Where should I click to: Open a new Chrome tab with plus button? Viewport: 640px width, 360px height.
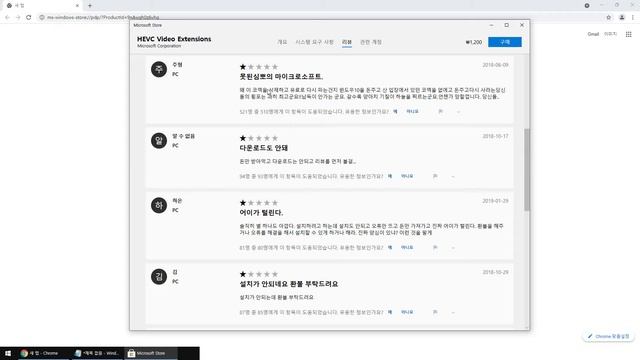(90, 6)
